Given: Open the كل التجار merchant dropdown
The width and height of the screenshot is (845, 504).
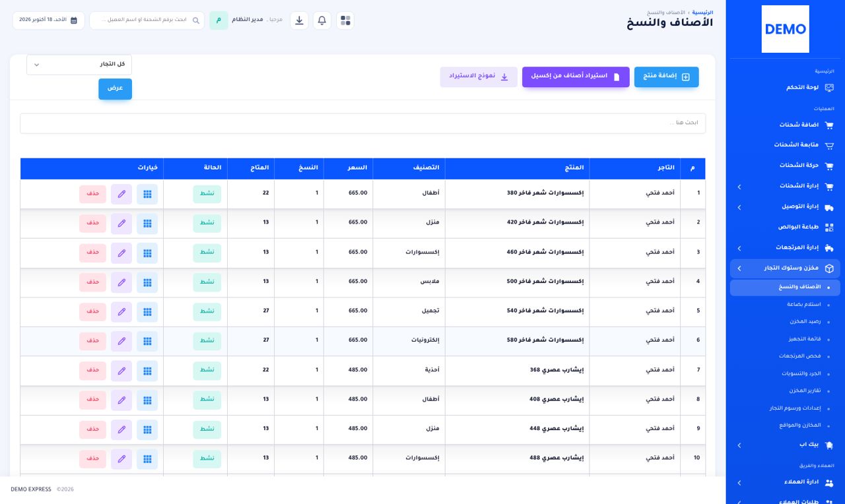Looking at the screenshot, I should [x=79, y=65].
